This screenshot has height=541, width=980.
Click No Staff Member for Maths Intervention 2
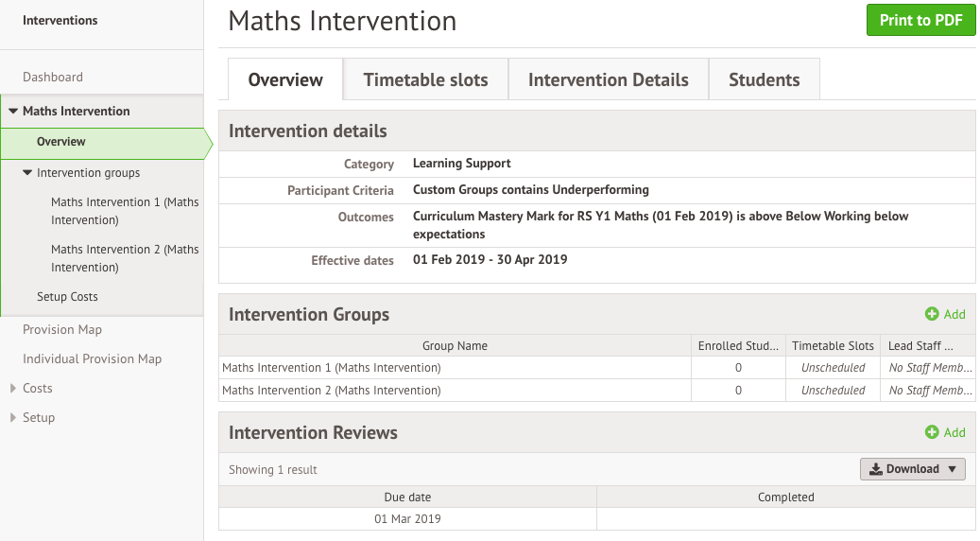coord(930,391)
